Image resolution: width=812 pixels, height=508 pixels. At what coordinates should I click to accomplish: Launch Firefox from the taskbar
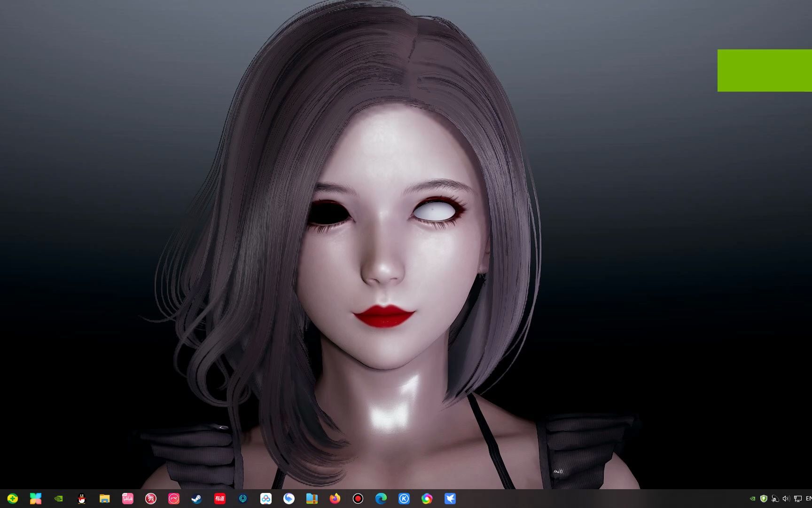point(335,499)
